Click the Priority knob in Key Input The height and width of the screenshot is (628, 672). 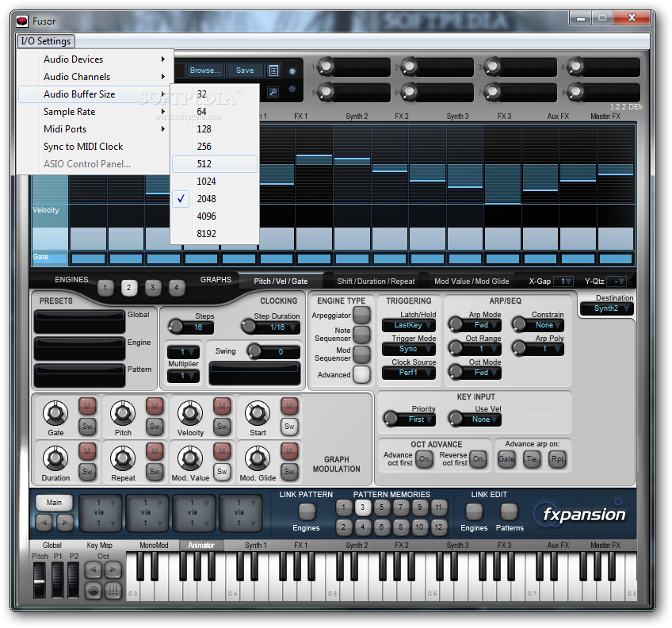[391, 419]
